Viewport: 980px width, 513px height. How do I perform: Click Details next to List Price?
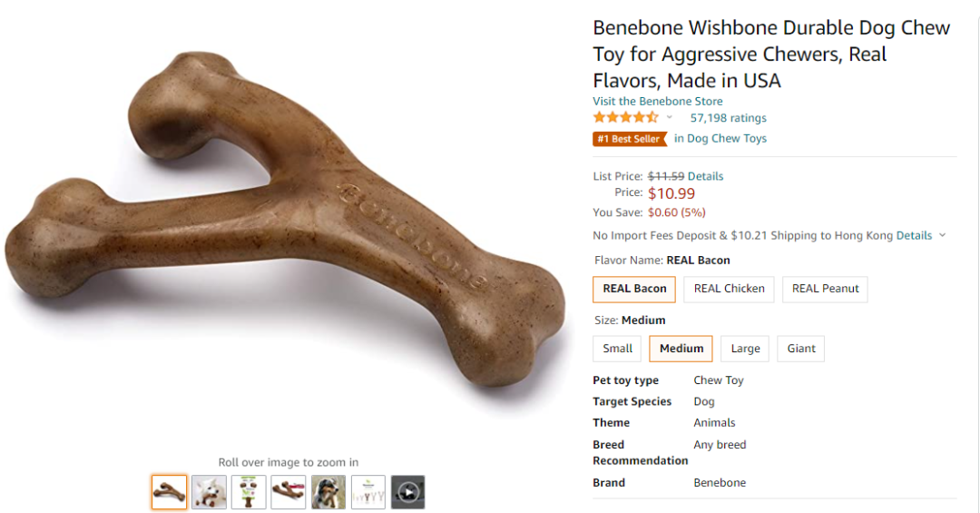(705, 176)
